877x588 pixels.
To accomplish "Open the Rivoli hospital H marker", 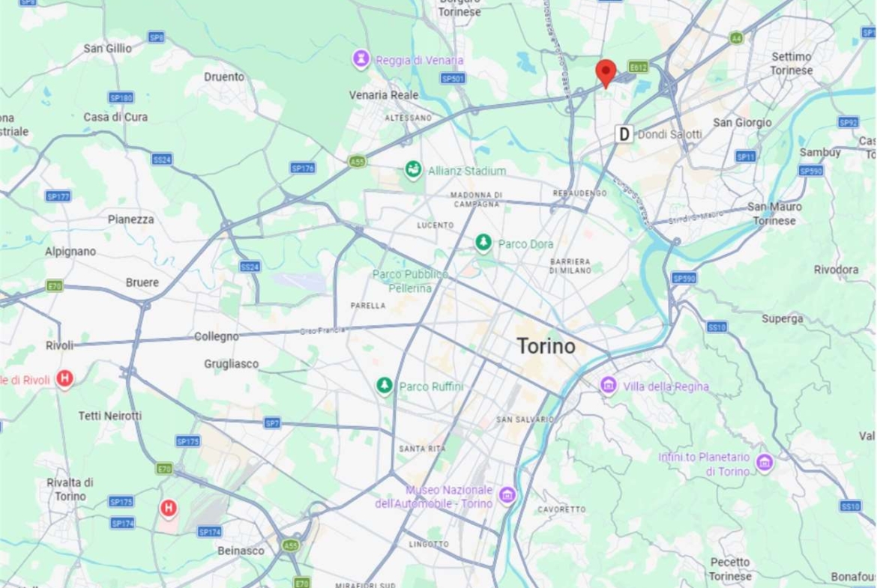I will (x=64, y=378).
